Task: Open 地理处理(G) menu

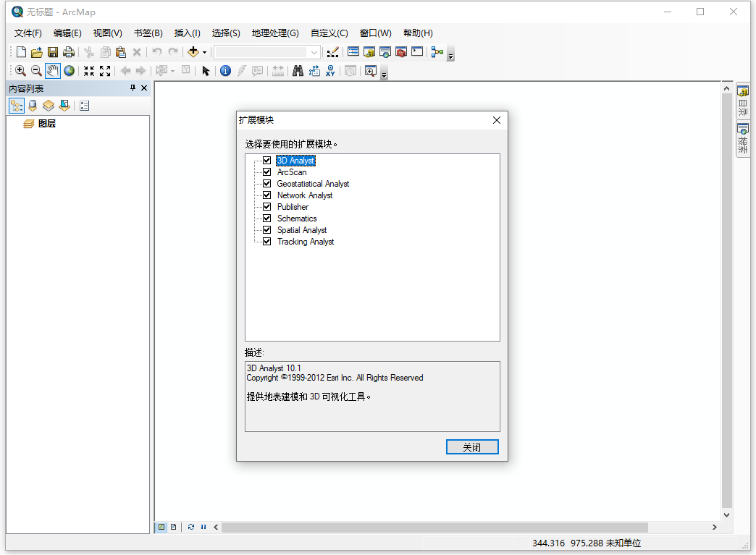Action: tap(275, 33)
